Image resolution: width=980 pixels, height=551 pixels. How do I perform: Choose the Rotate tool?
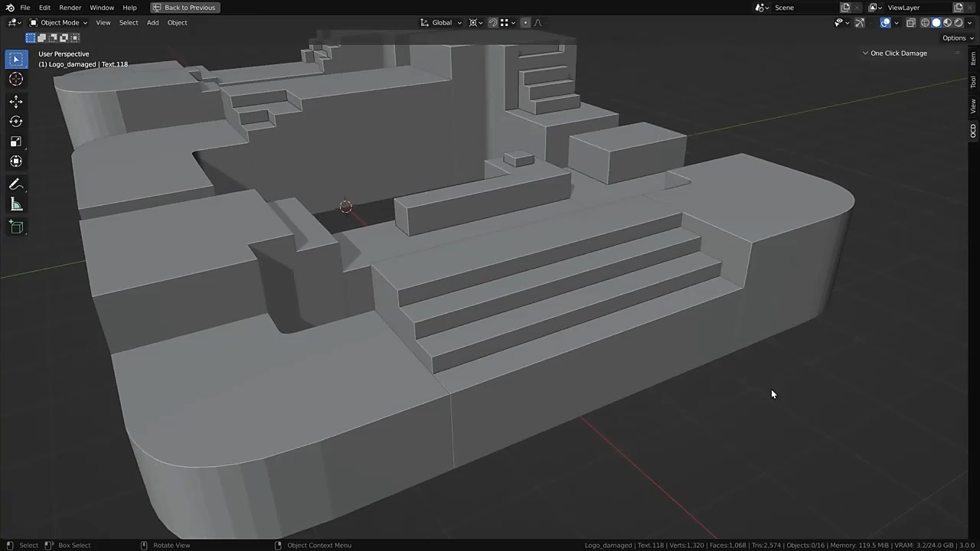(16, 122)
